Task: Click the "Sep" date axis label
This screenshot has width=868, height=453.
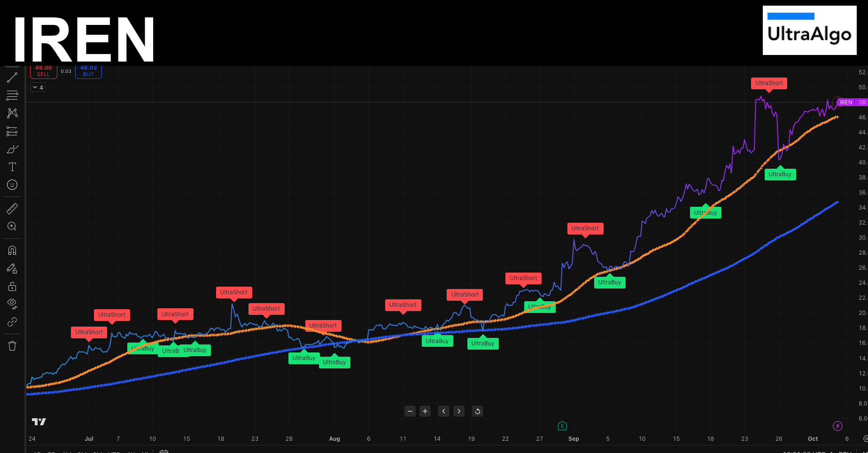Action: [573, 438]
